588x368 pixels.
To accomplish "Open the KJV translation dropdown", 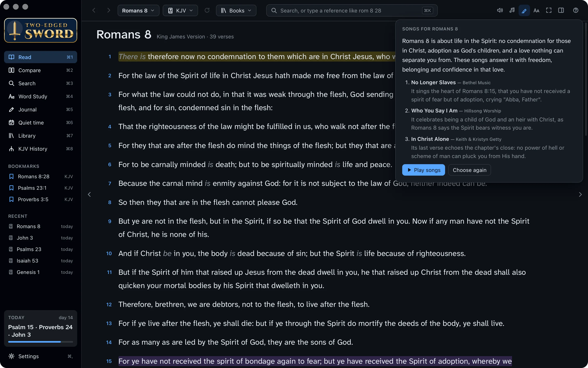I will pos(180,10).
